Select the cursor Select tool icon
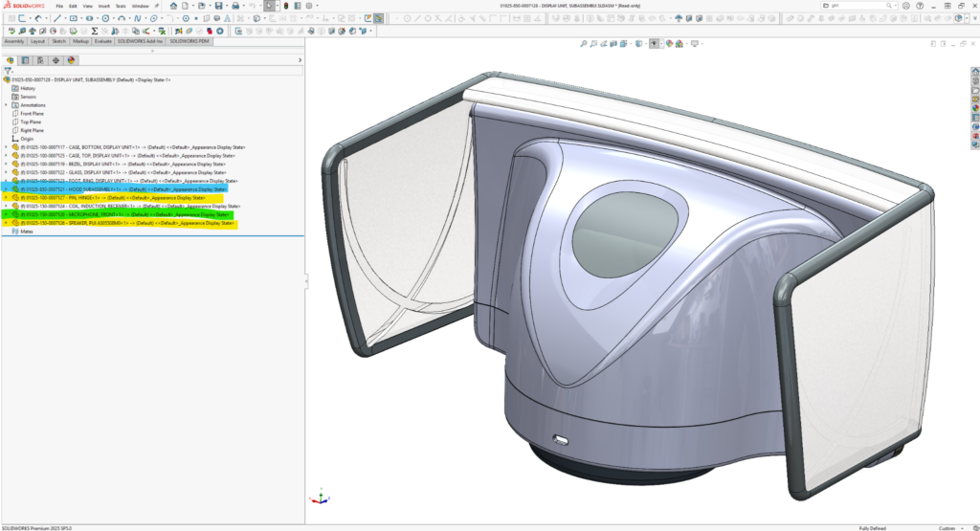This screenshot has width=980, height=531. (269, 6)
